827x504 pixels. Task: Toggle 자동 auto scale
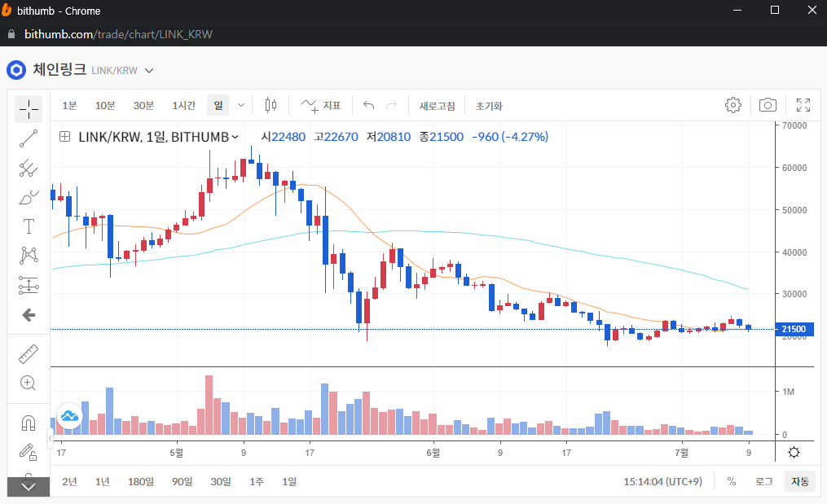pos(800,481)
